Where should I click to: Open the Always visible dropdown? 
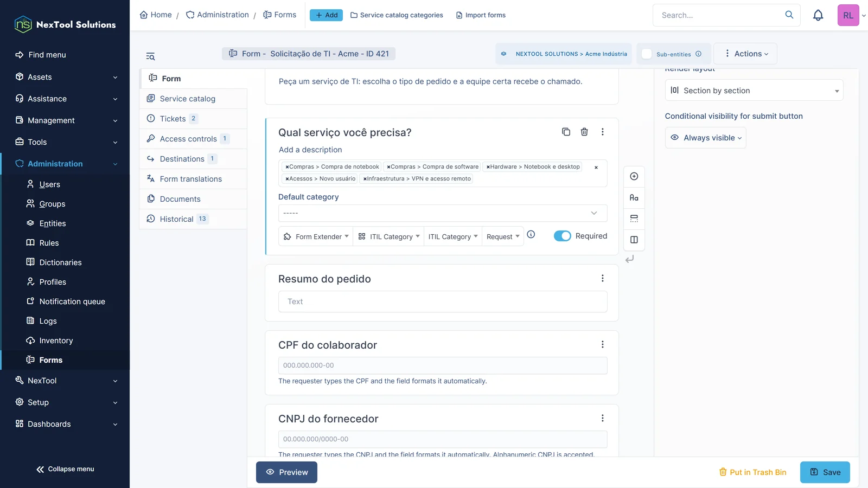point(705,138)
